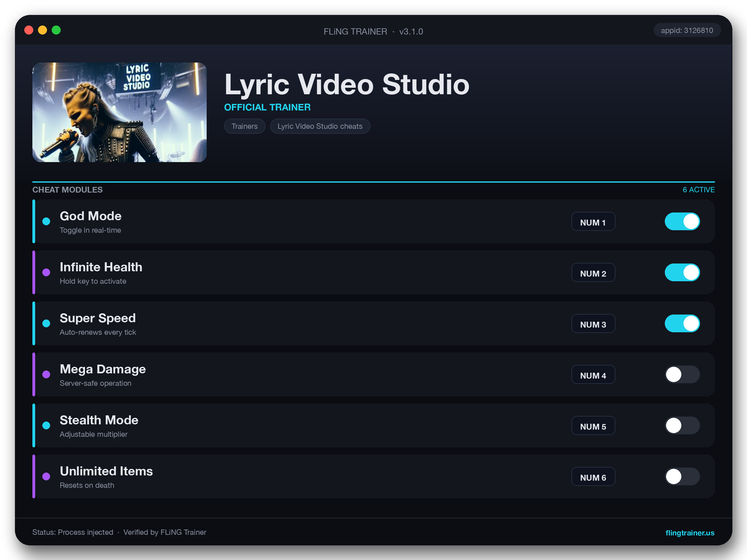Click 'Toggle in real-time' description
Image resolution: width=747 pixels, height=560 pixels.
pyautogui.click(x=90, y=230)
